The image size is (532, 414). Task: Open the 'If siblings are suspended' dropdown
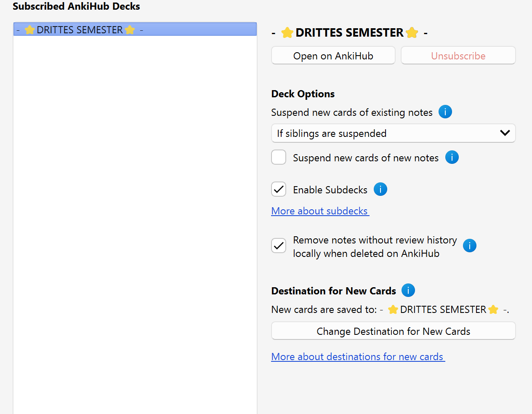pyautogui.click(x=387, y=134)
